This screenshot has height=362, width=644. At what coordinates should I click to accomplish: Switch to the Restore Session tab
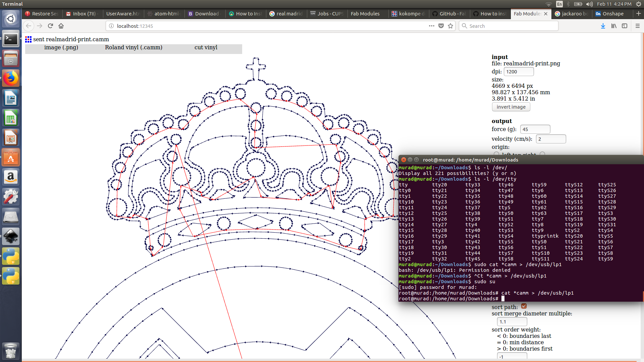pos(42,14)
